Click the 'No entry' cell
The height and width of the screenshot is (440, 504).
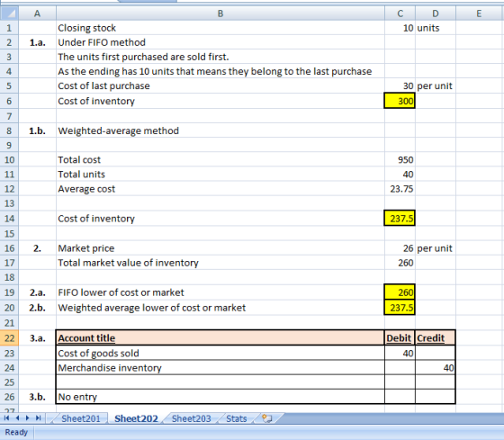tap(220, 397)
